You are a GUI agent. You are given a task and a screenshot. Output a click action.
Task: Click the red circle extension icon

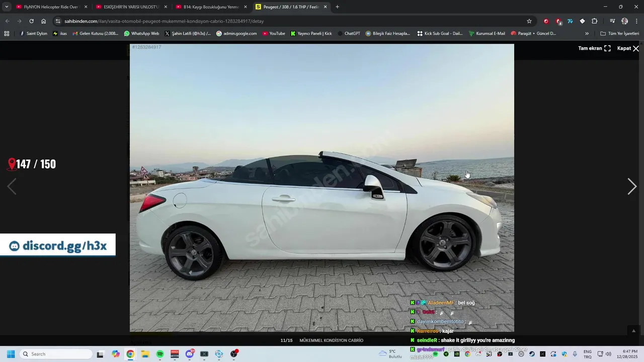point(546,21)
